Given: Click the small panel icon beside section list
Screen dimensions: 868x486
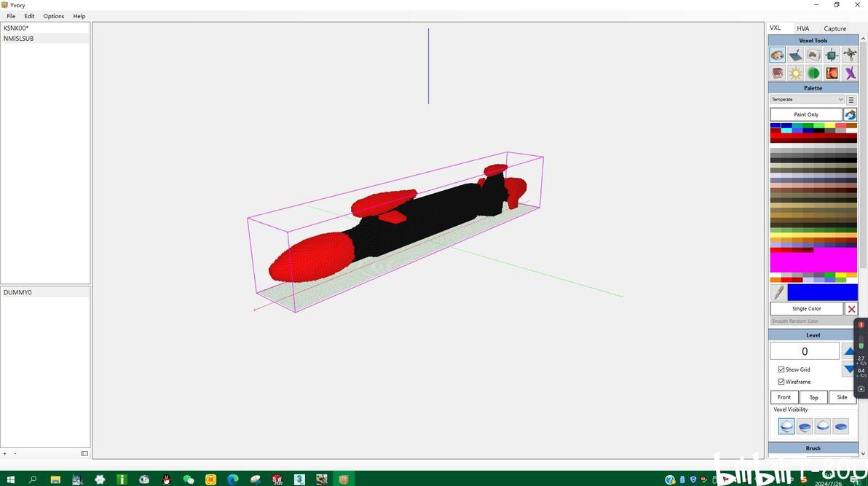Looking at the screenshot, I should (84, 453).
